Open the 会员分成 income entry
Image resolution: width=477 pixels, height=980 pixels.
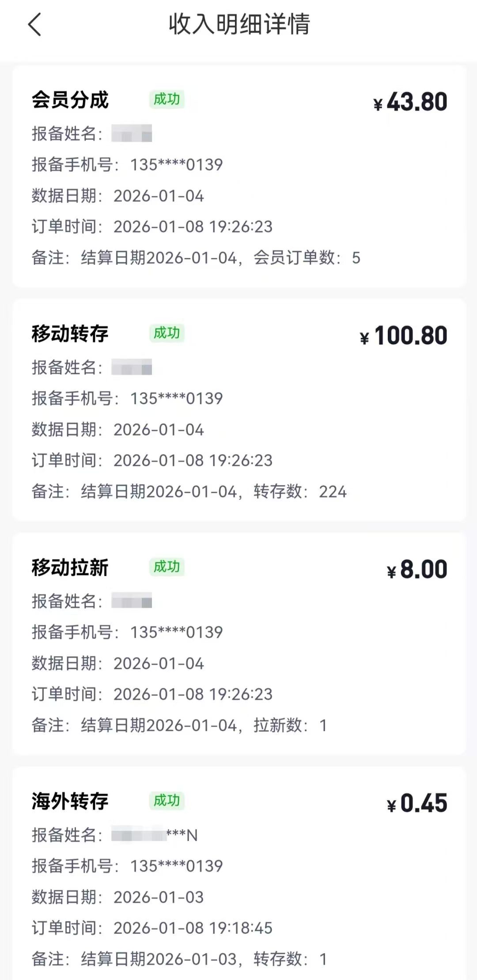[70, 100]
